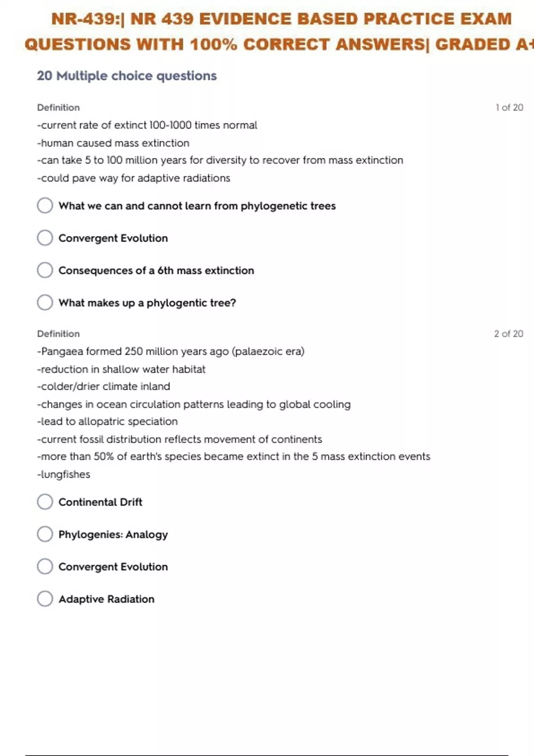Pick the Adaptive Radiation answer
Screen dimensions: 534x756
click(x=45, y=599)
